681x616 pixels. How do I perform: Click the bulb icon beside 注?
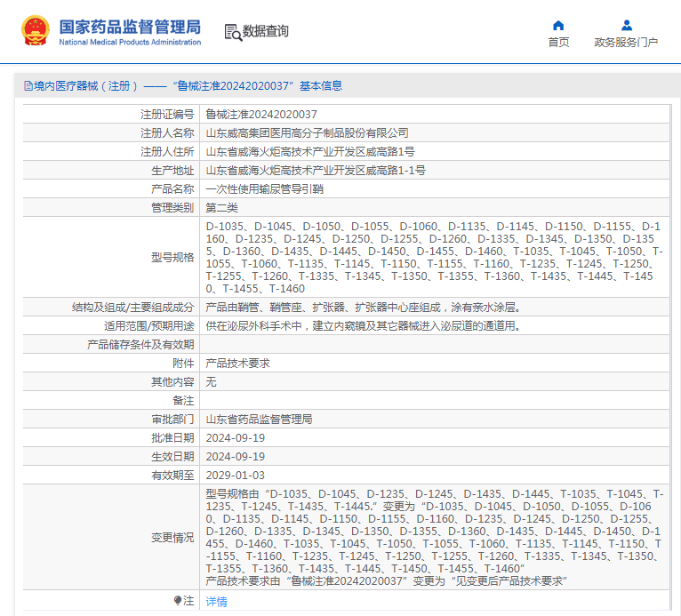(x=178, y=601)
